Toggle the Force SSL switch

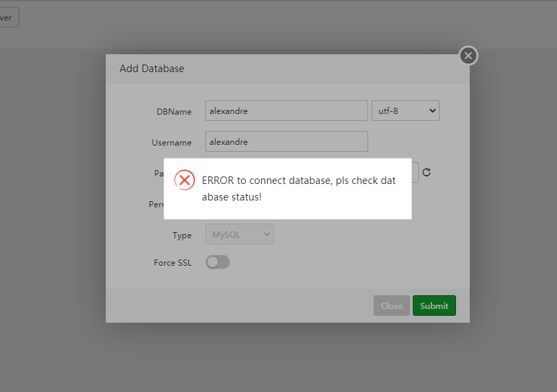218,262
